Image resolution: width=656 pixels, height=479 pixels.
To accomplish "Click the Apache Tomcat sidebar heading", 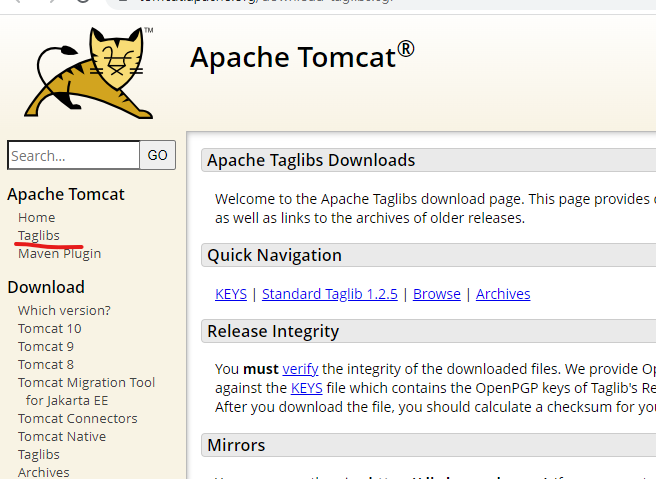I will tap(66, 194).
